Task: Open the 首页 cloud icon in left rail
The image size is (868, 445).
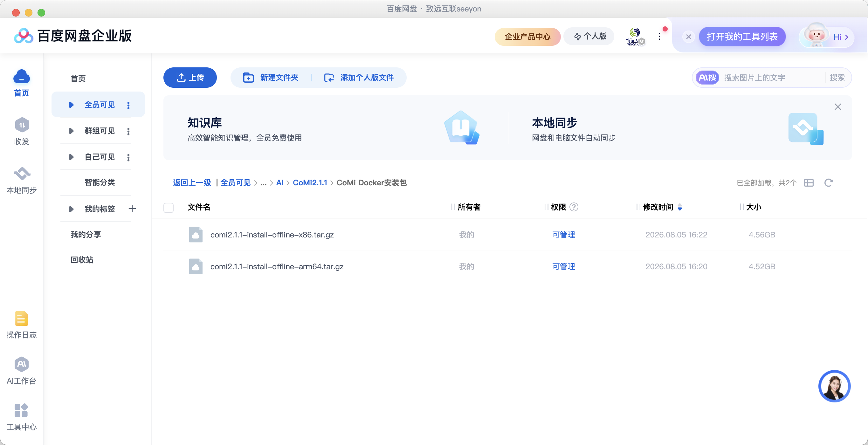Action: tap(22, 77)
